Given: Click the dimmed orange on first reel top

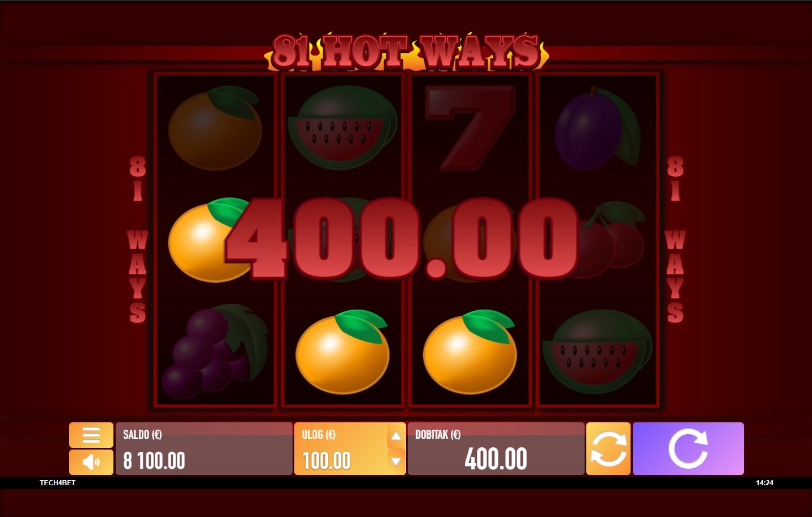Looking at the screenshot, I should click(215, 129).
